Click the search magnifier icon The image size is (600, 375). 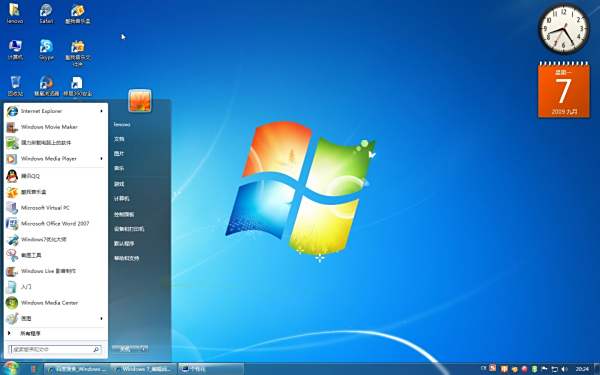point(96,349)
